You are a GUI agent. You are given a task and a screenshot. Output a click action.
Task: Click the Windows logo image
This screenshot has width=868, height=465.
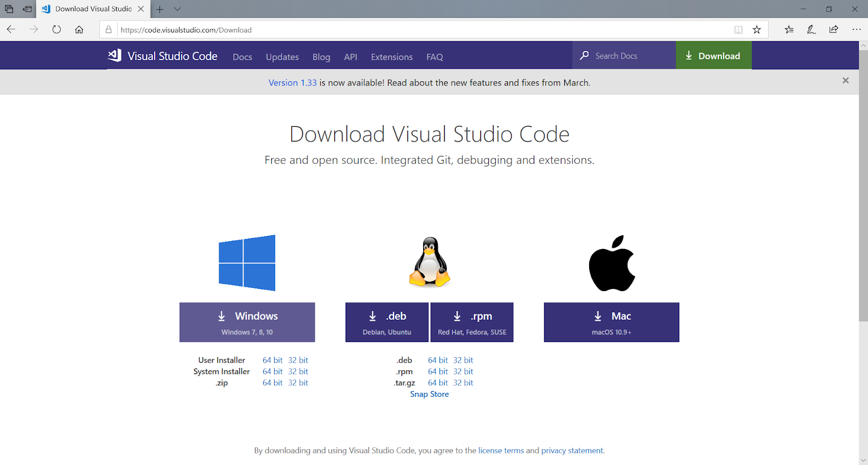click(x=247, y=263)
